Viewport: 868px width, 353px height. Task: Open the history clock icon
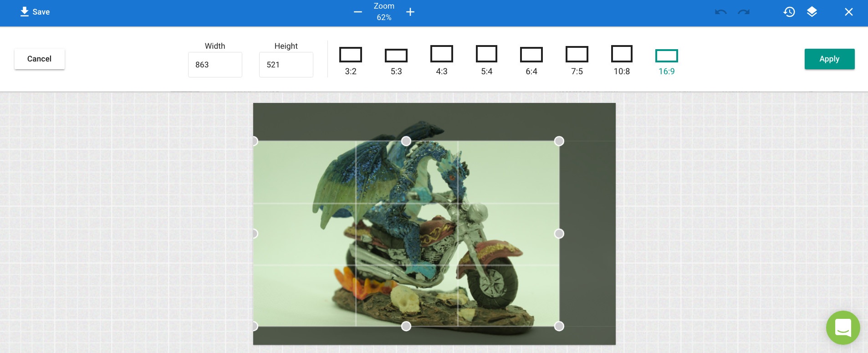click(x=789, y=12)
